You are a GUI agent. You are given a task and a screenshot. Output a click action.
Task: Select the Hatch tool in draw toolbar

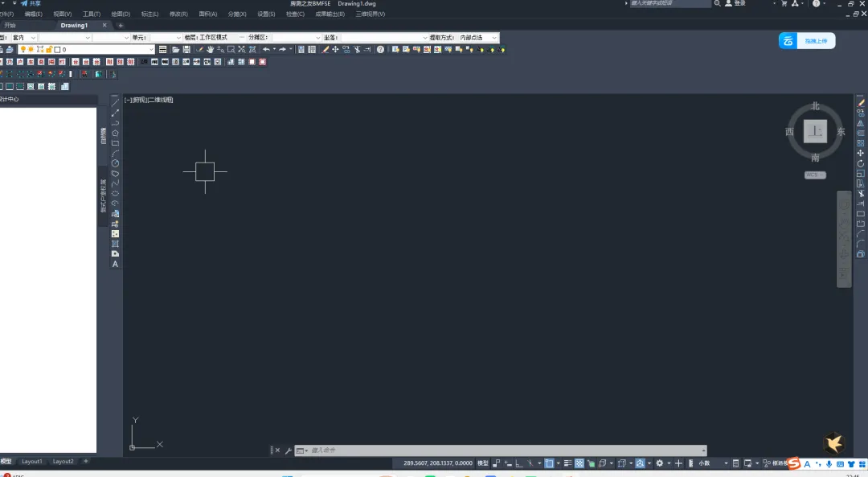(x=115, y=234)
